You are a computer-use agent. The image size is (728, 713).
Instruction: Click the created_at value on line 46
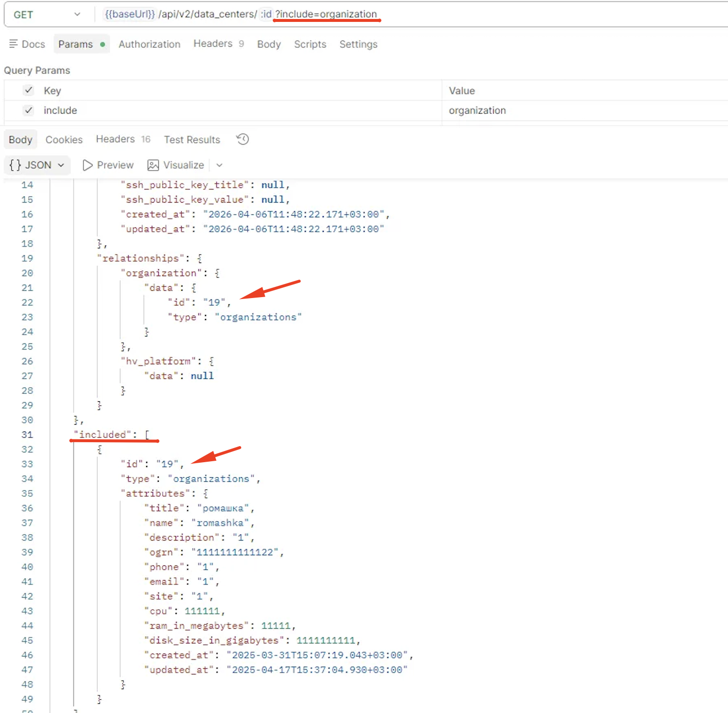317,655
